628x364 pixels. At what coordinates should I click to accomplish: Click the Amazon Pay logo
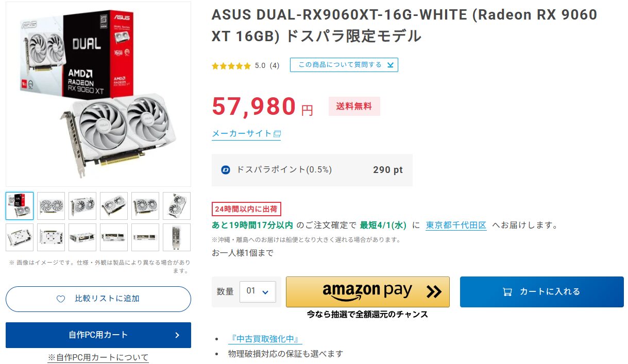pyautogui.click(x=367, y=291)
